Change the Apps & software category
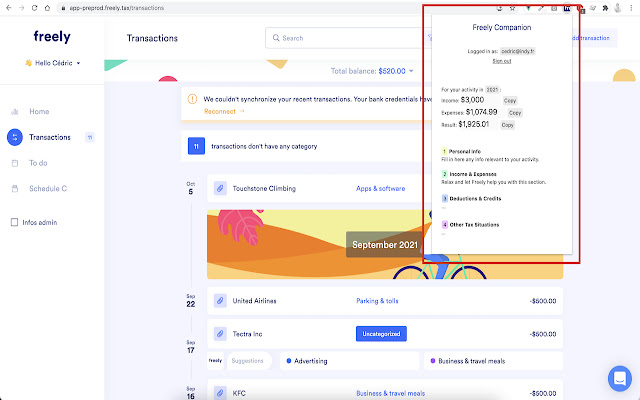This screenshot has width=640, height=400. click(x=380, y=189)
